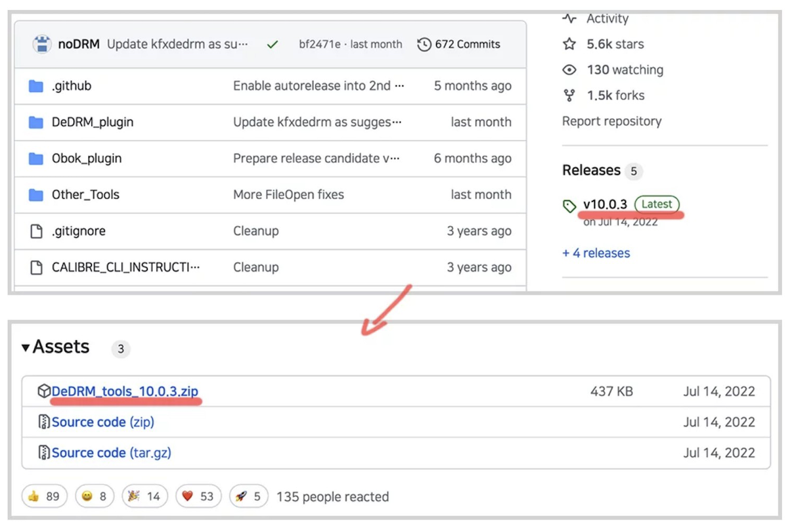The height and width of the screenshot is (532, 792).
Task: Click the eye icon beside 130 watching
Action: (569, 70)
